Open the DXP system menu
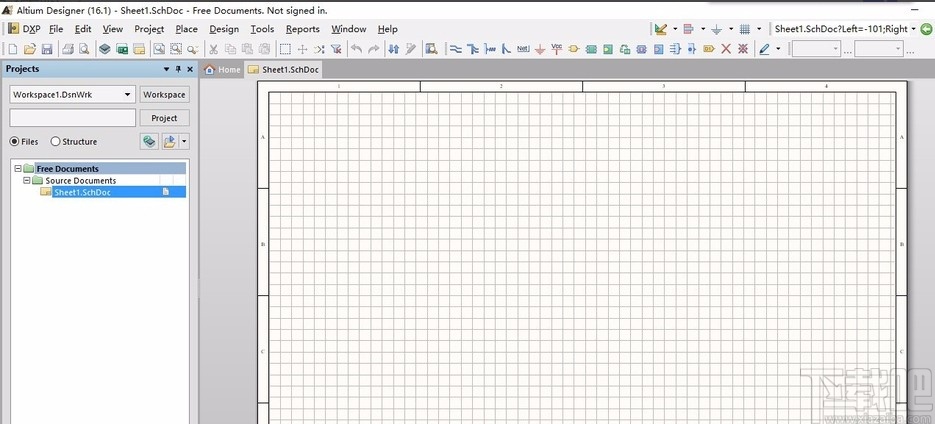 coord(24,29)
